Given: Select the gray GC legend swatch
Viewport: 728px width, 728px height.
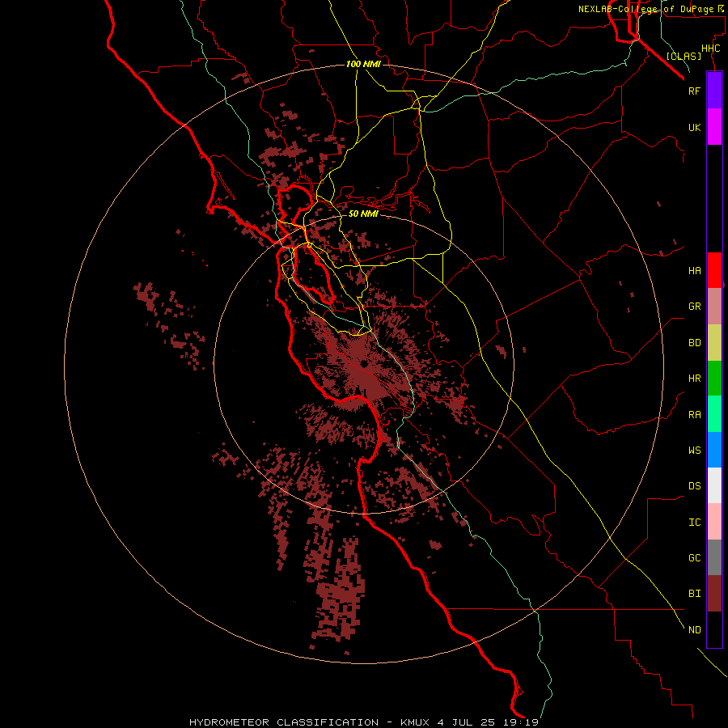Looking at the screenshot, I should pos(714,557).
